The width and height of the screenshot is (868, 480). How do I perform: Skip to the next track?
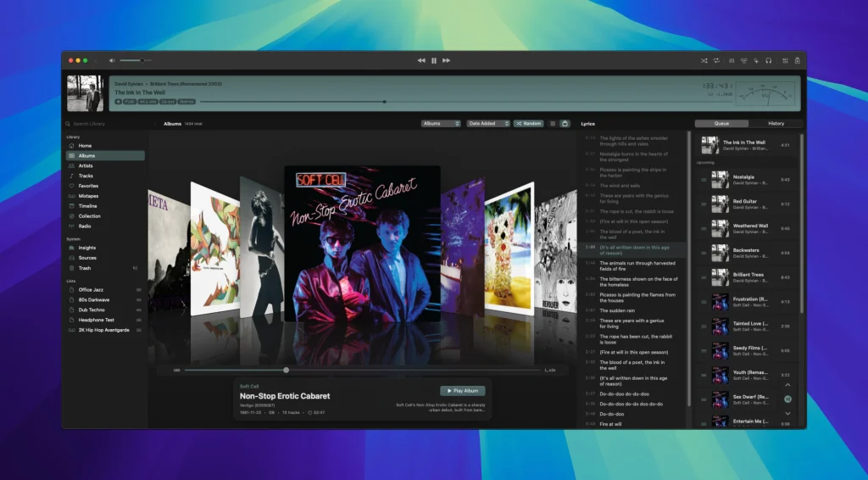(446, 60)
